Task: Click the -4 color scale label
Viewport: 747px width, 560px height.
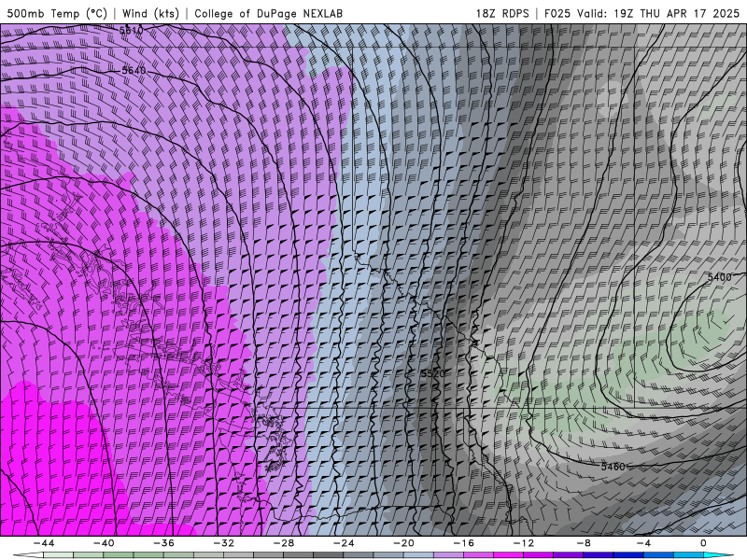Action: (643, 543)
